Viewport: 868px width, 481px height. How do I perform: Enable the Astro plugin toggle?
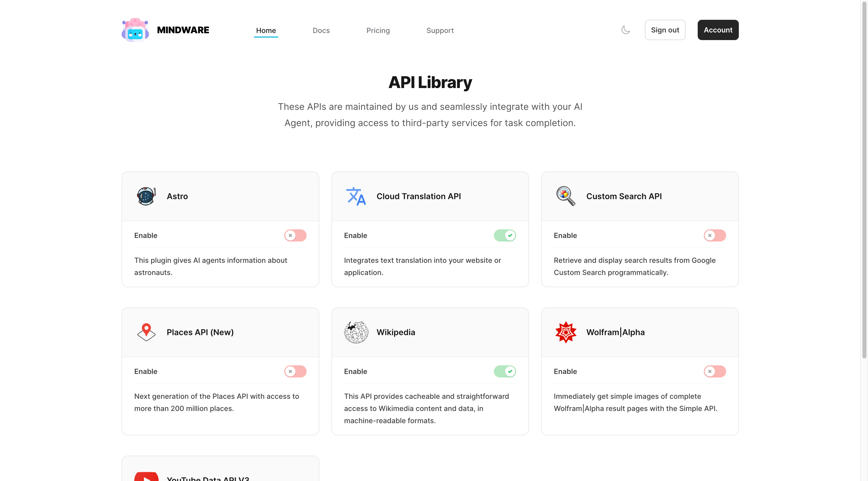pos(295,235)
